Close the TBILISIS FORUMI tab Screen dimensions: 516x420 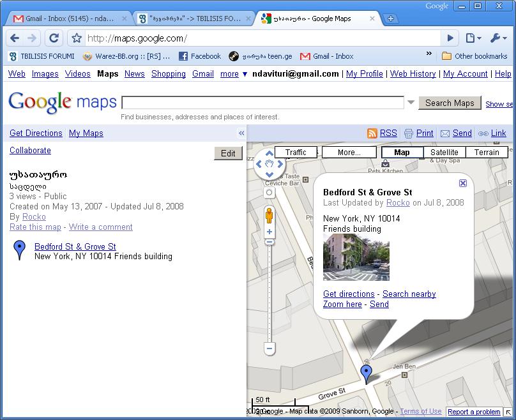point(249,19)
